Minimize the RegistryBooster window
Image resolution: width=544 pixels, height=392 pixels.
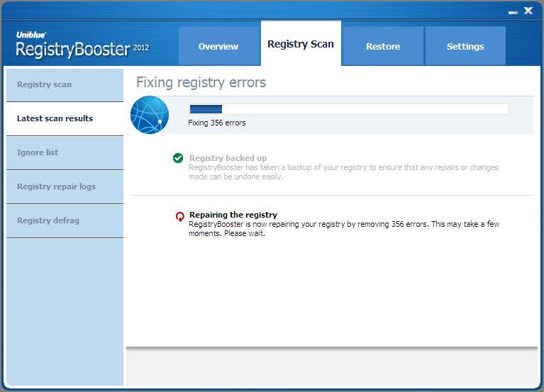(x=513, y=12)
